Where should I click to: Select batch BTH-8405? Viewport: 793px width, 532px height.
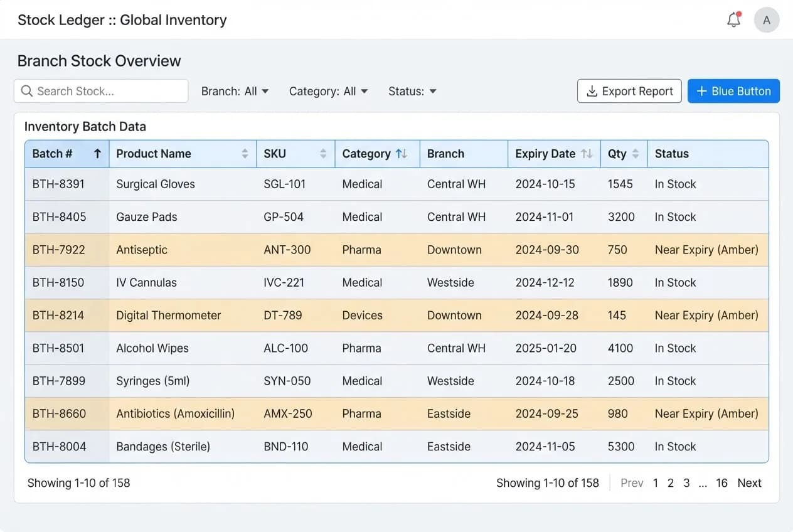[59, 217]
